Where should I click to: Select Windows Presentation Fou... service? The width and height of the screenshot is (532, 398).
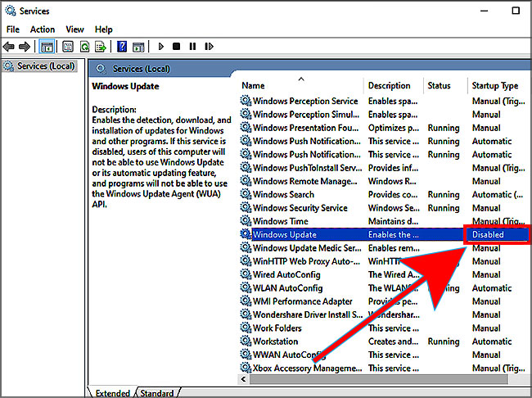point(383,128)
